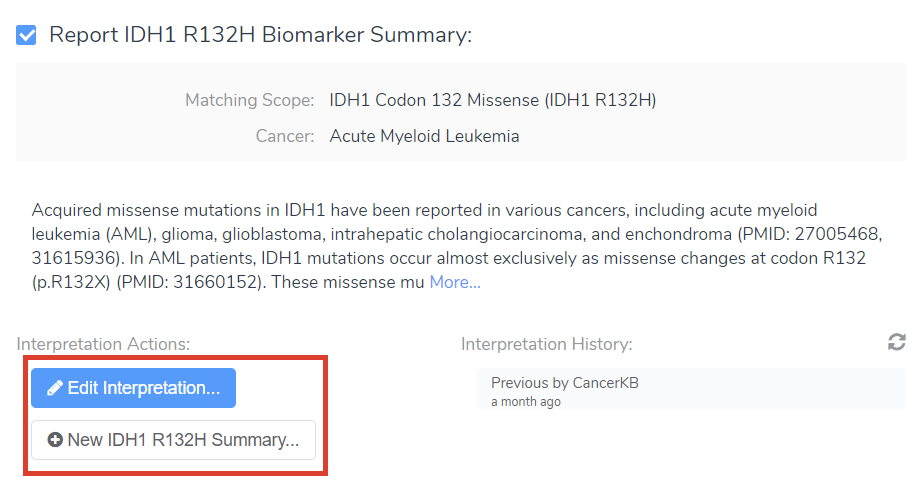Click the pencil icon on Edit Interpretation
This screenshot has width=923, height=503.
pyautogui.click(x=55, y=388)
